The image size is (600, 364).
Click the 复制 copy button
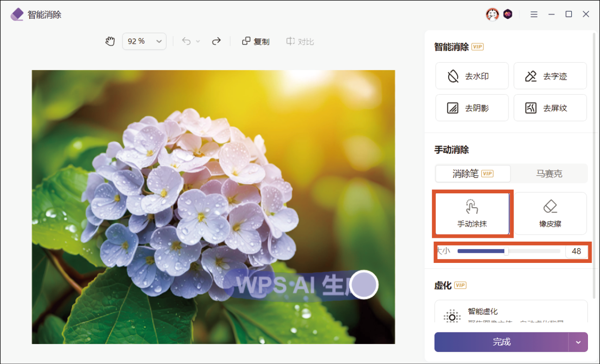pyautogui.click(x=256, y=41)
